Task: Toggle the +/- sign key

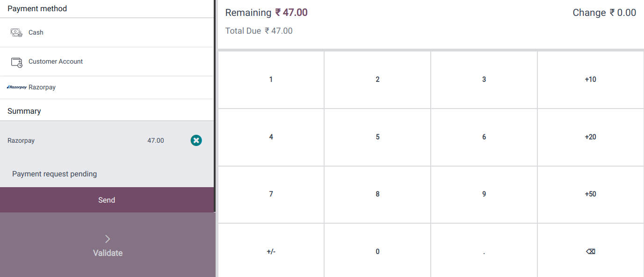Action: point(271,252)
